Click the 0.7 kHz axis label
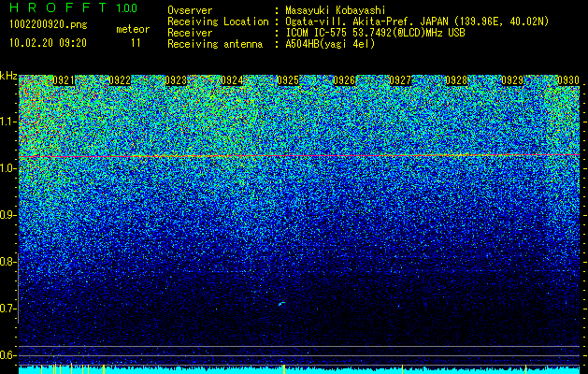The height and width of the screenshot is (374, 588). [x=7, y=309]
